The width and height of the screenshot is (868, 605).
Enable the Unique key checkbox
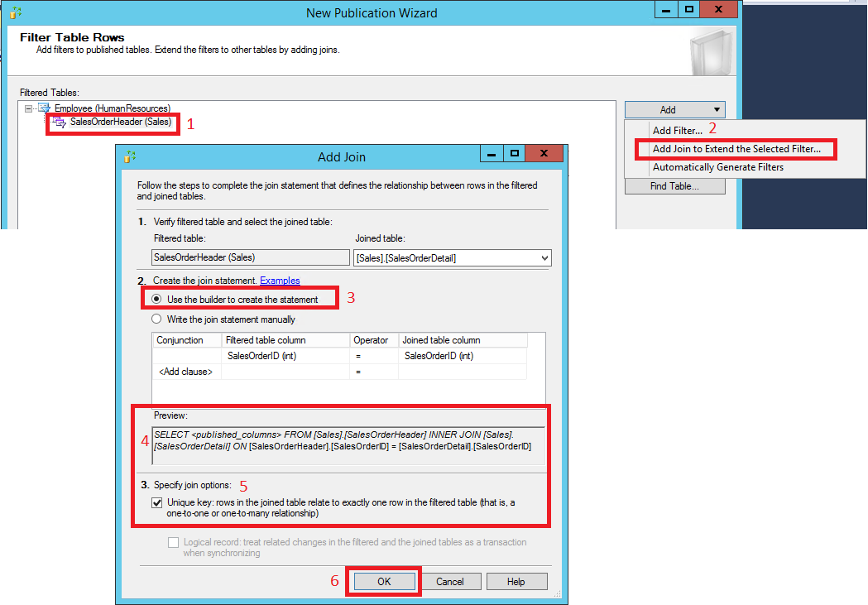pos(156,502)
